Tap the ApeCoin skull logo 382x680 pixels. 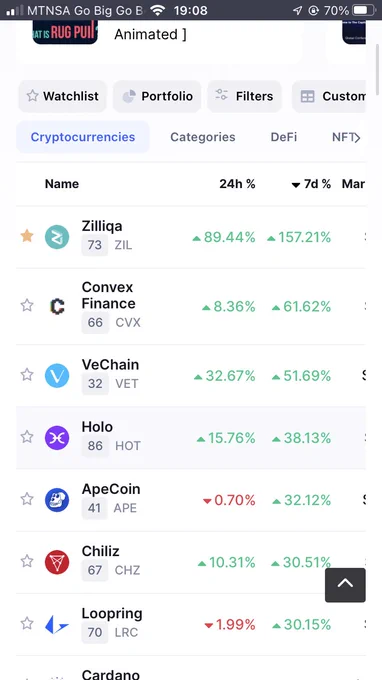(57, 500)
